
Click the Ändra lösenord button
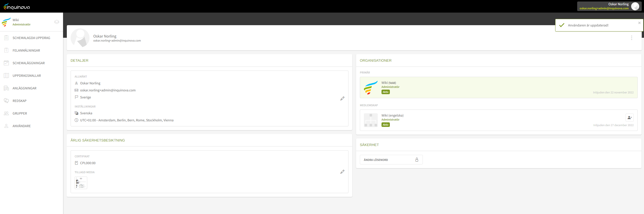click(x=391, y=160)
